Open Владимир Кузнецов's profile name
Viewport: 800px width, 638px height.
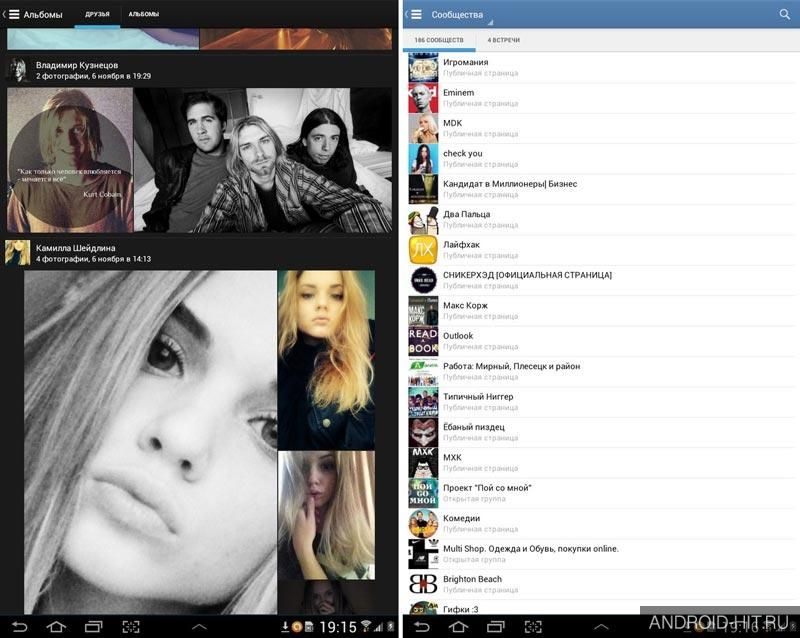(77, 65)
